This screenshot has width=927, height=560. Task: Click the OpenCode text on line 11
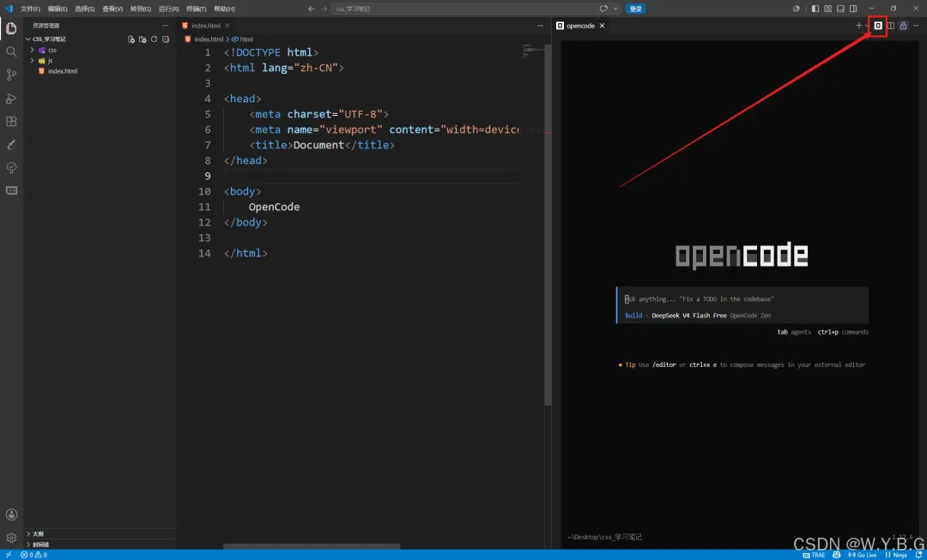(274, 207)
